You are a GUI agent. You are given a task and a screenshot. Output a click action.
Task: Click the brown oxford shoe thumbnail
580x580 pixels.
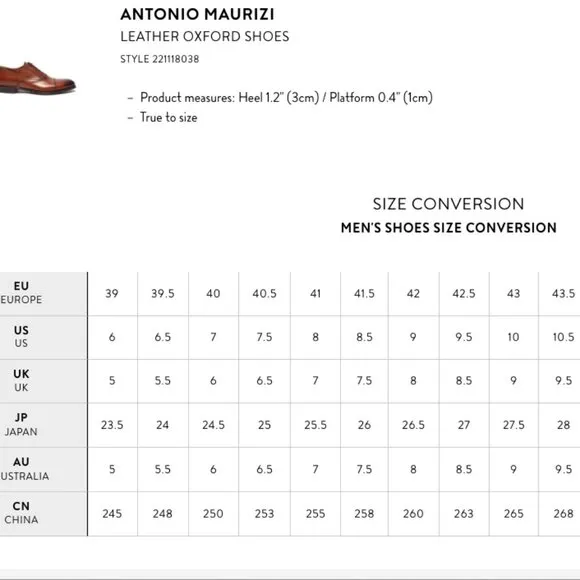pos(37,78)
